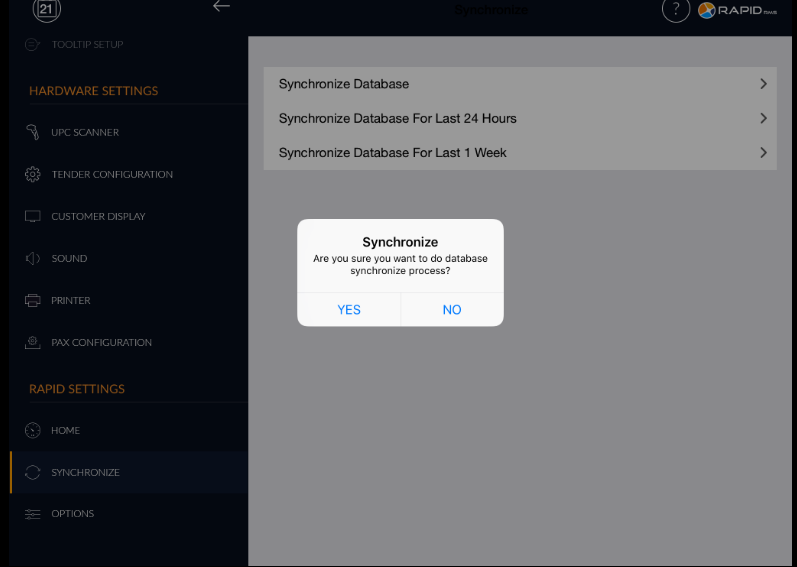Open Tooltip Setup menu item
This screenshot has width=797, height=567.
(x=87, y=44)
